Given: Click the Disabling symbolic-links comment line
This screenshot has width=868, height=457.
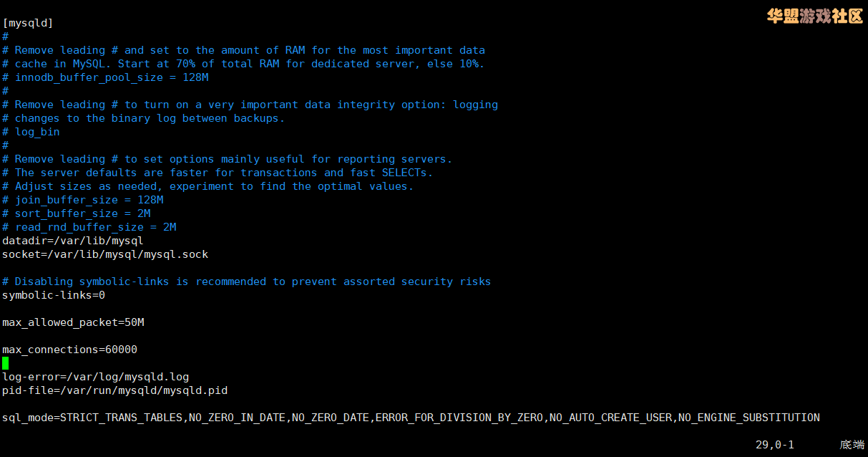Looking at the screenshot, I should point(247,282).
